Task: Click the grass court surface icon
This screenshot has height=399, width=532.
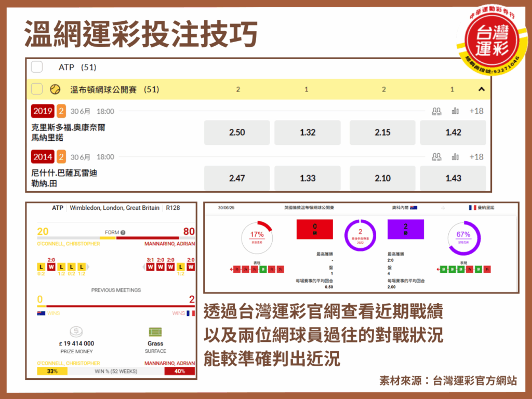Action: pos(155,331)
